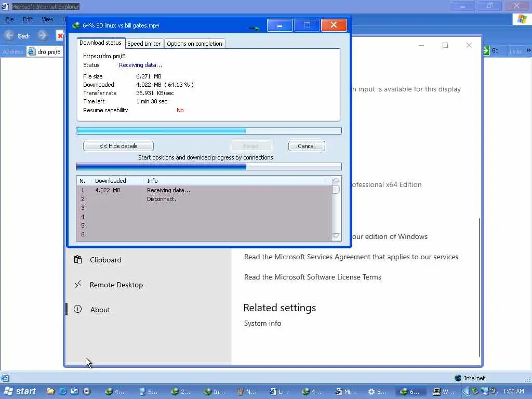This screenshot has width=532, height=399.
Task: Click Internet Explorer Back button
Action: 17,36
